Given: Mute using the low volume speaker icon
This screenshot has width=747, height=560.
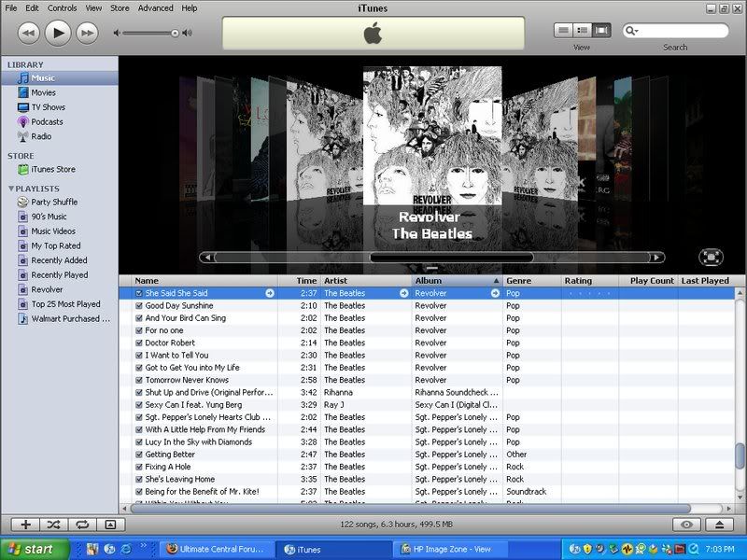Looking at the screenshot, I should pyautogui.click(x=117, y=33).
